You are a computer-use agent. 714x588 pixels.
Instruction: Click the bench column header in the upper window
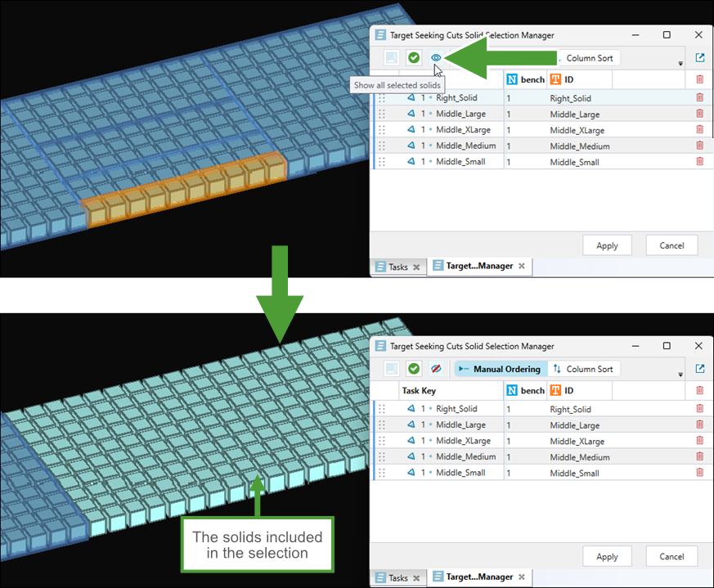coord(526,79)
